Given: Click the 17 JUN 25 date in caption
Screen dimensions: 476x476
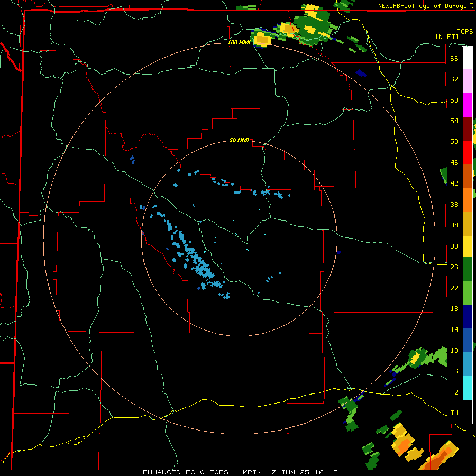Looking at the screenshot, I should tap(288, 472).
